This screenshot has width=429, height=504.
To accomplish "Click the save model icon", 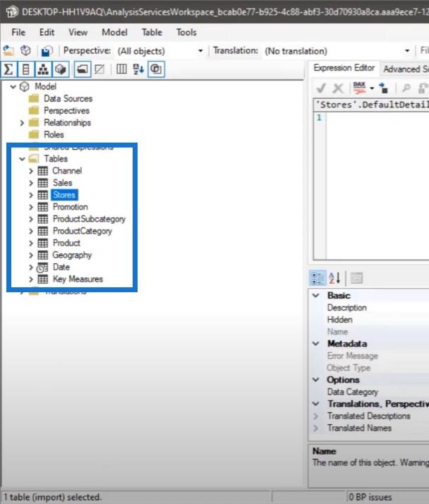I will [47, 51].
